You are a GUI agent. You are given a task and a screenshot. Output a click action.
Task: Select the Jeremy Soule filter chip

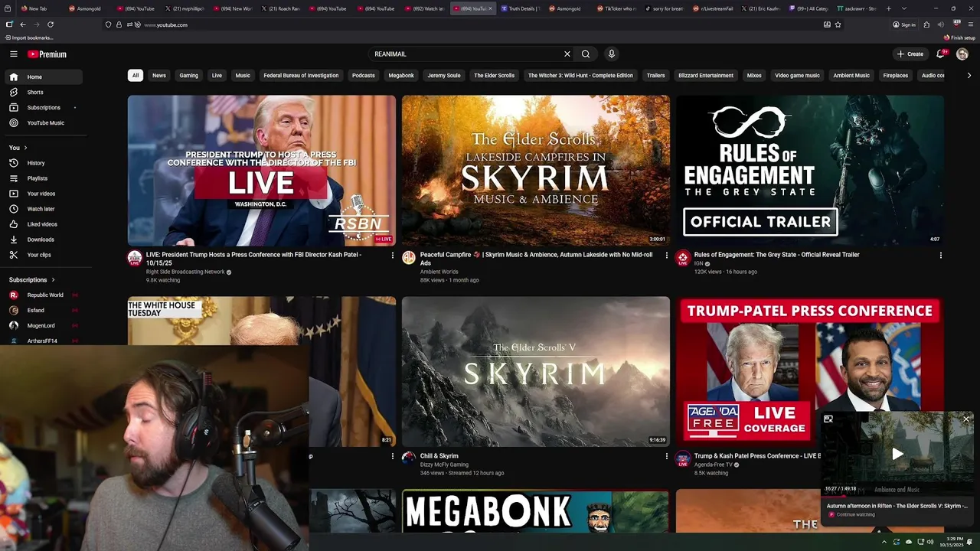(444, 76)
